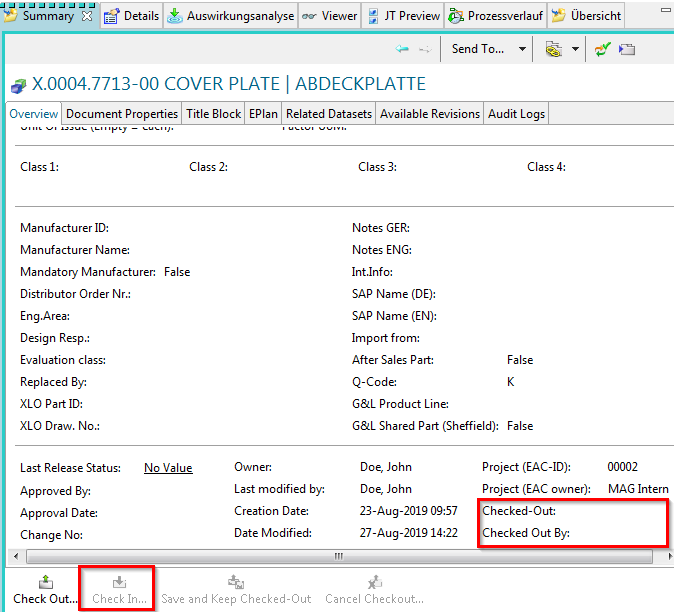
Task: Click the No Value release status link
Action: point(168,468)
